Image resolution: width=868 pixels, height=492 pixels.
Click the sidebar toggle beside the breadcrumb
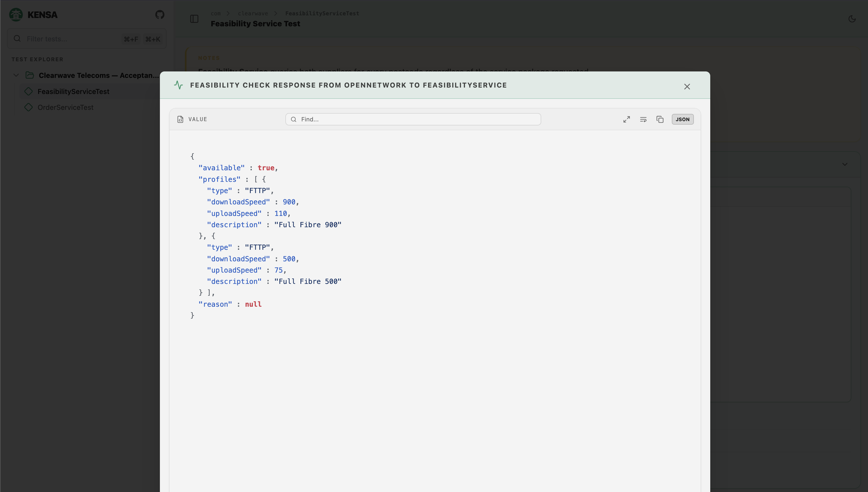coord(195,19)
